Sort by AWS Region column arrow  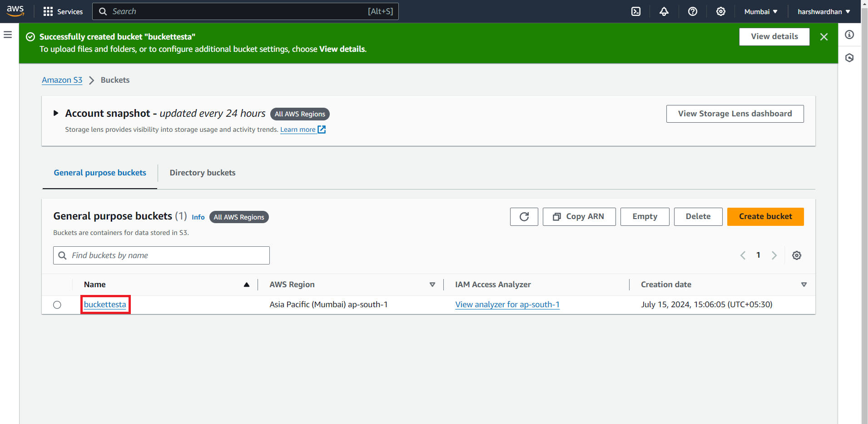tap(432, 285)
